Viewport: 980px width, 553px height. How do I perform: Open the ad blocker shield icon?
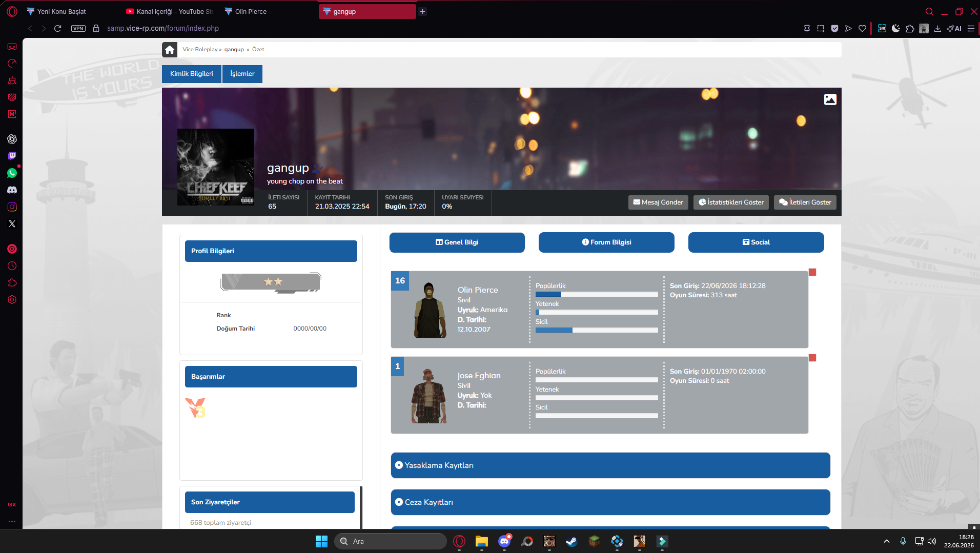[834, 28]
